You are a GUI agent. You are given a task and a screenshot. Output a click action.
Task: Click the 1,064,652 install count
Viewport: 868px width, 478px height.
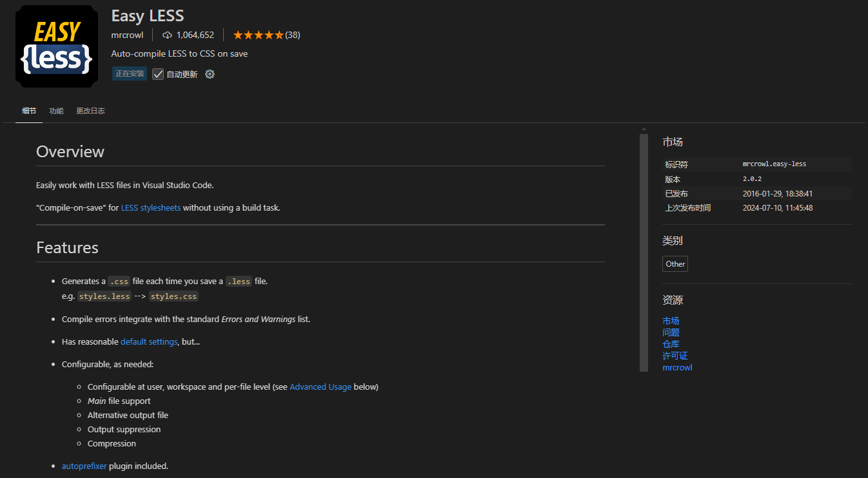click(x=195, y=35)
